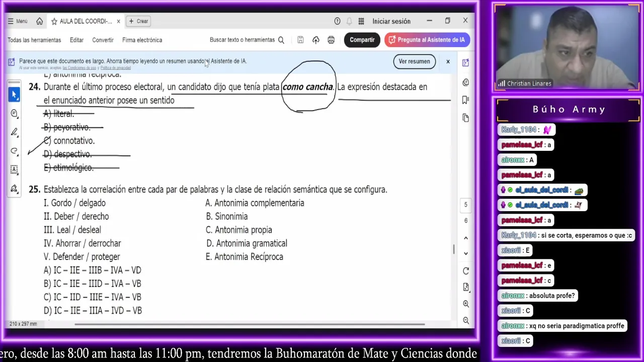This screenshot has width=644, height=362.
Task: Open las Condiciones de uso link
Action: click(79, 68)
